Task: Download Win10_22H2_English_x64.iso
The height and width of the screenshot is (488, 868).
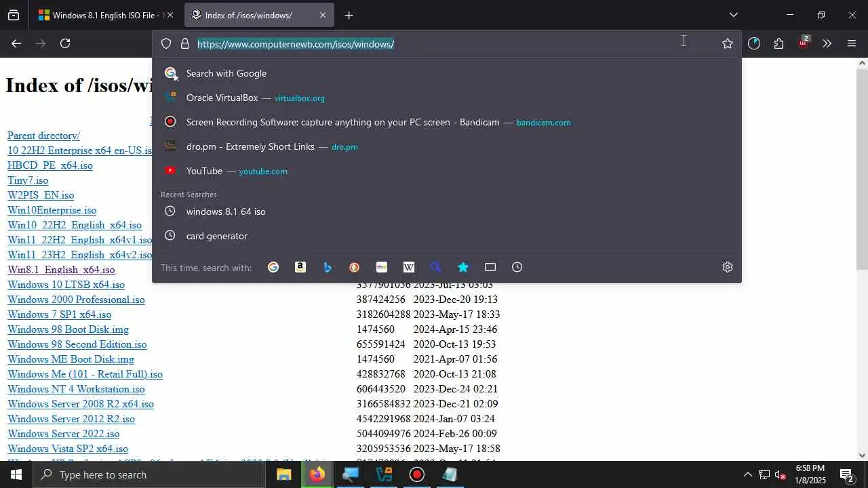Action: (x=75, y=225)
